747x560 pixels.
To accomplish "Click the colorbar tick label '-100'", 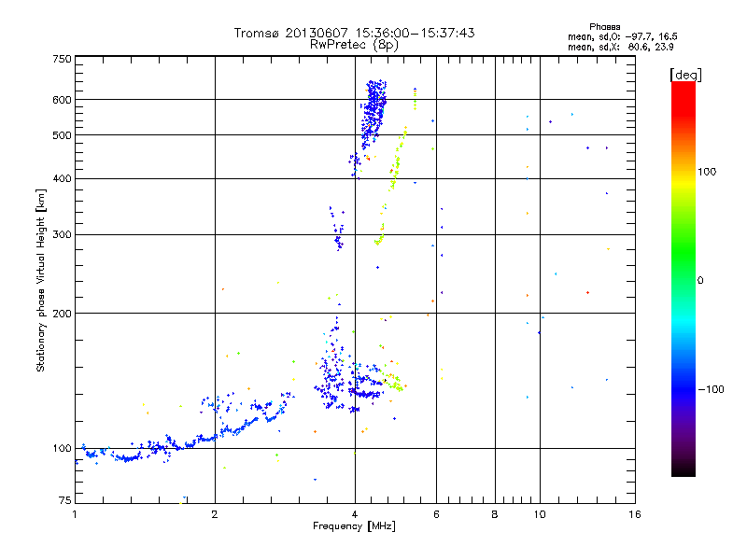I will (x=711, y=389).
